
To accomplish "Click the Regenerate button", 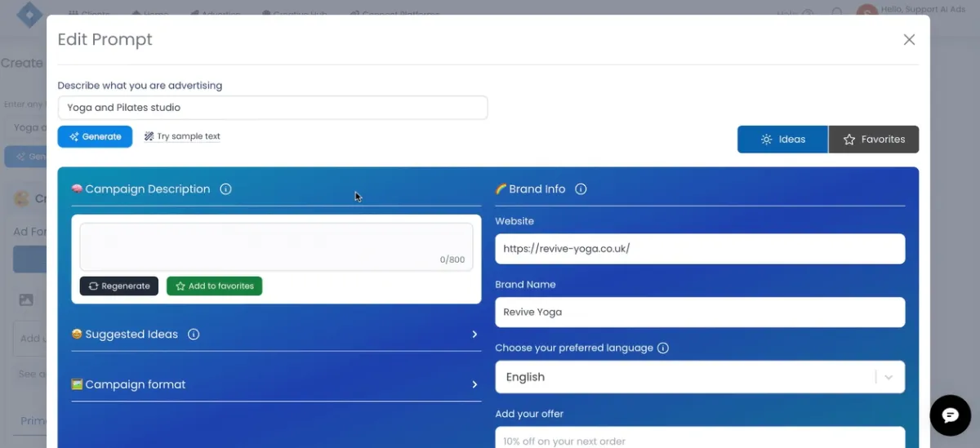I will [119, 286].
